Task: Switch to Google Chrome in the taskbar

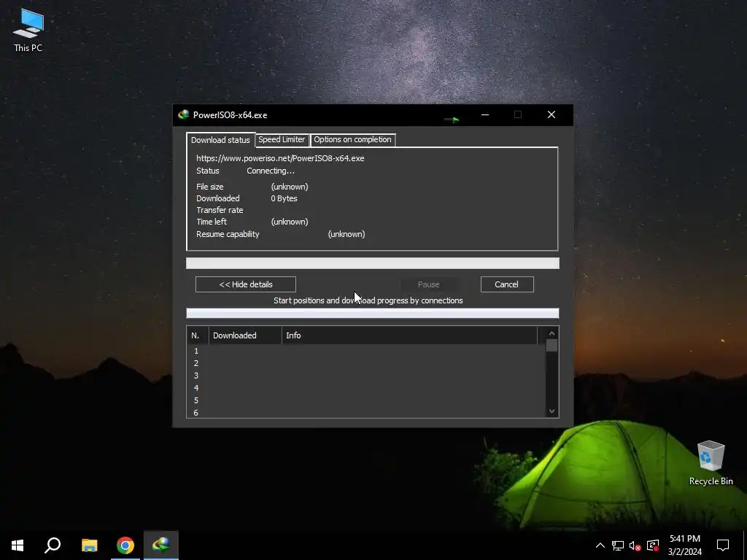Action: point(125,545)
